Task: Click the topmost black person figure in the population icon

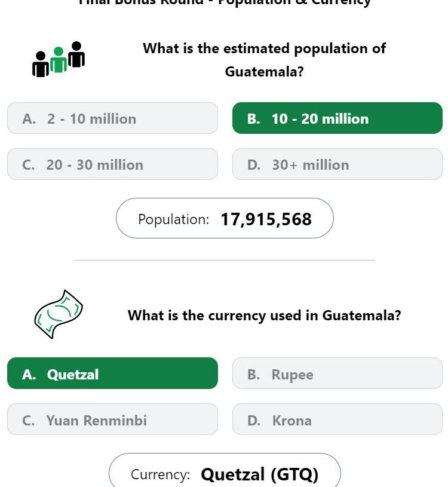Action: coord(76,54)
